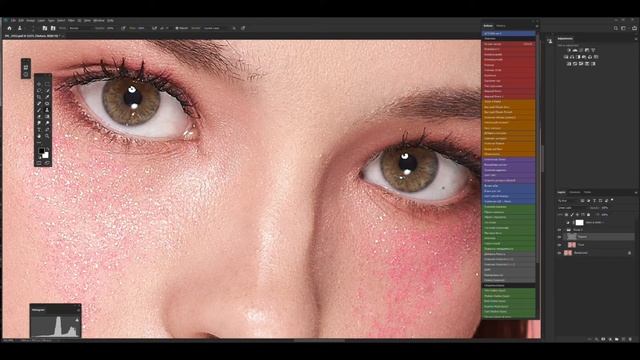Select the Hand tool

39,136
